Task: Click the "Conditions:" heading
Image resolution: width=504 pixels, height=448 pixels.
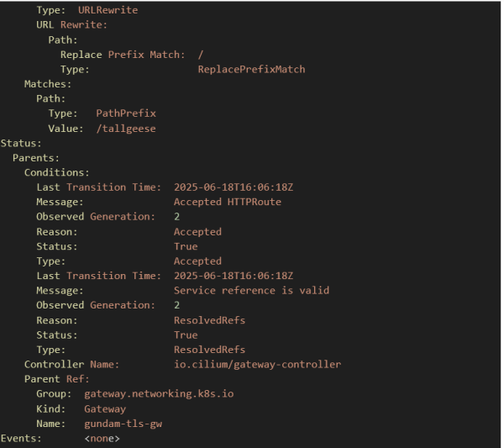Action: [56, 172]
